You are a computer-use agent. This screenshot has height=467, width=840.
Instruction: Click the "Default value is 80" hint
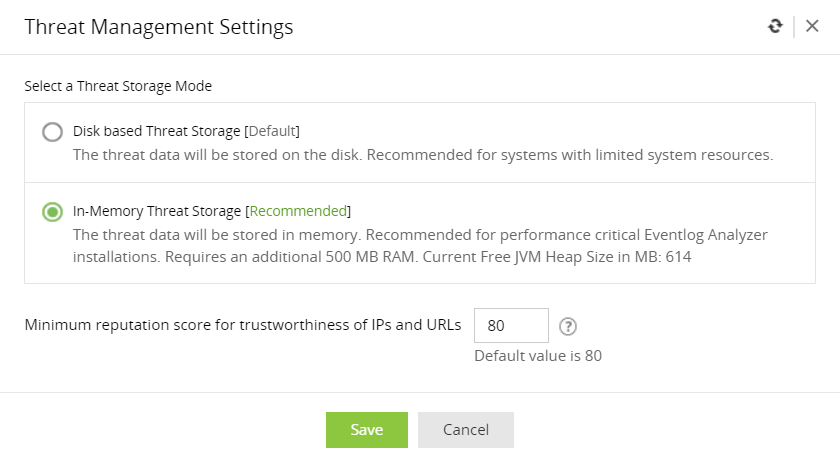point(537,355)
